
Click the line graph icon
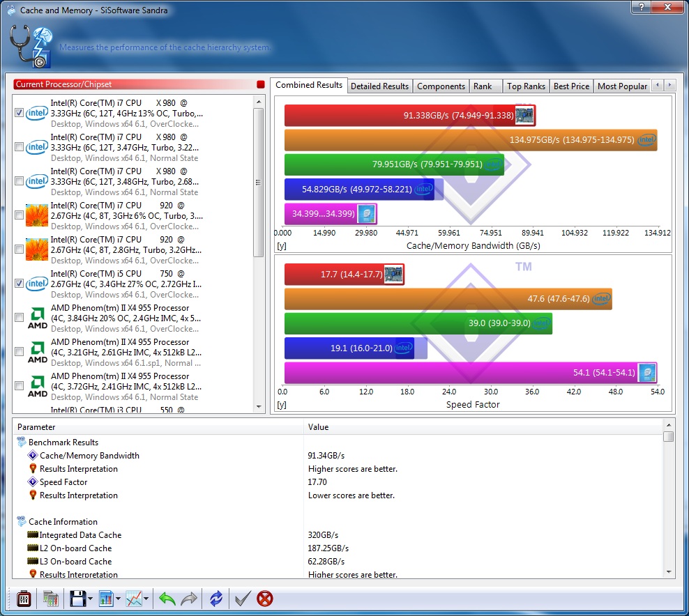[134, 599]
